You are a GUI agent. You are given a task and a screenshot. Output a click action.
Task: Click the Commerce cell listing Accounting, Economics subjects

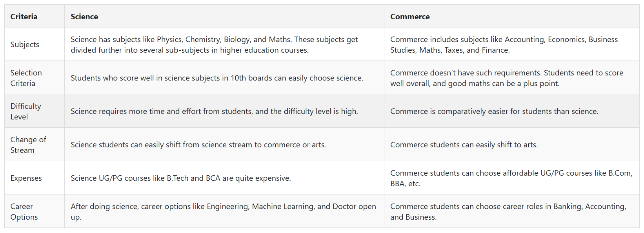(x=512, y=44)
